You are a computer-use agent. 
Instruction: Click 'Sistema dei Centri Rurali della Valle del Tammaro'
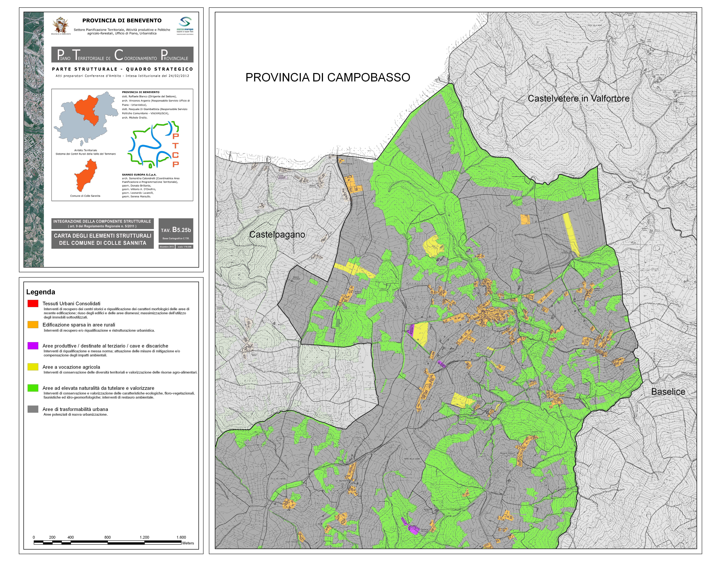[86, 154]
